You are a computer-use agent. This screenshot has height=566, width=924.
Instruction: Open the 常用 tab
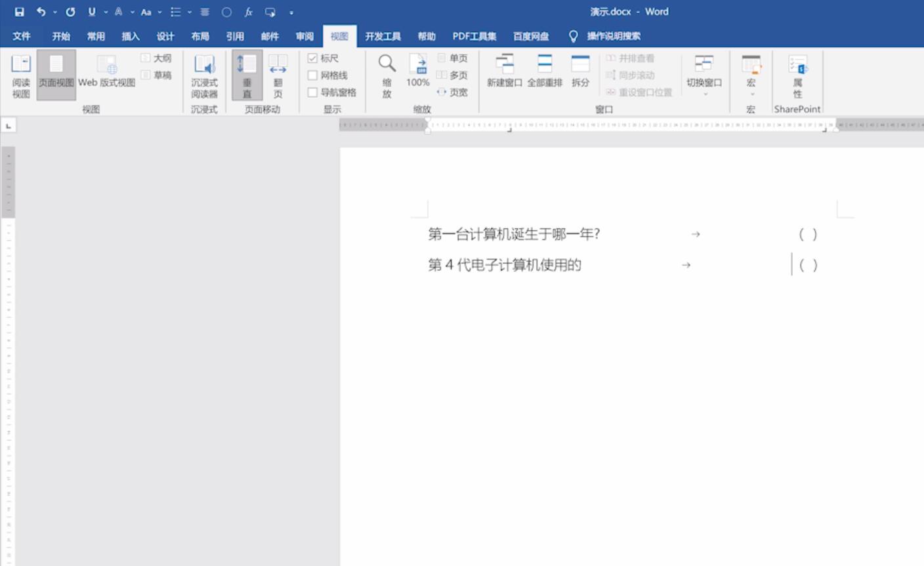pos(96,36)
